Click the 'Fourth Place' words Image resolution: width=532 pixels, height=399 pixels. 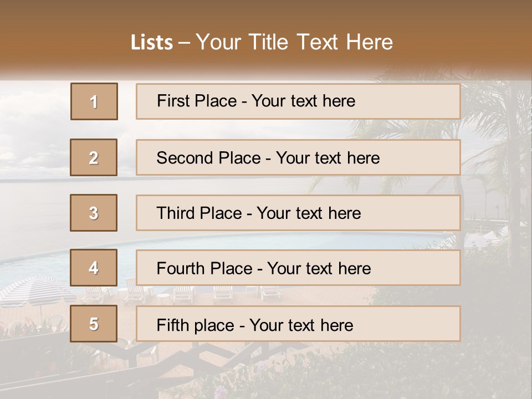[x=204, y=268]
